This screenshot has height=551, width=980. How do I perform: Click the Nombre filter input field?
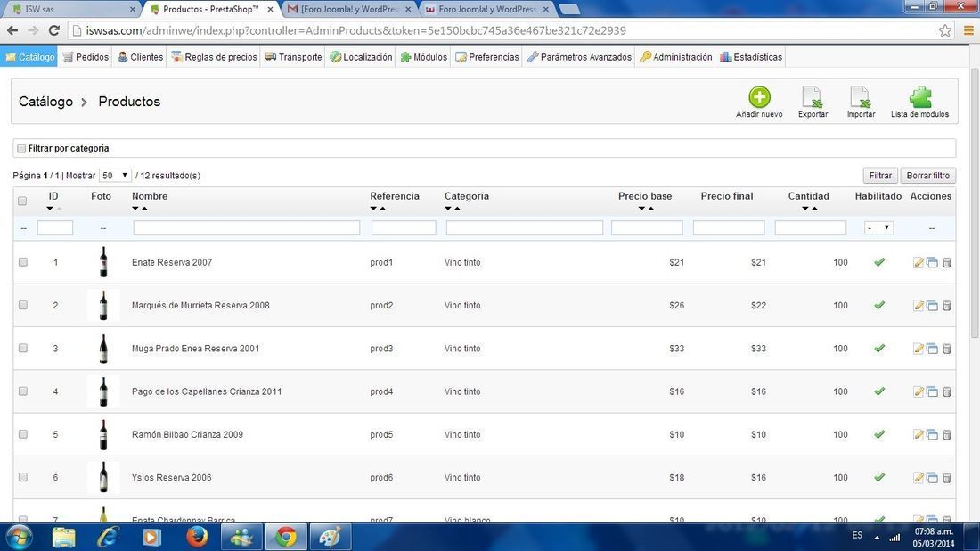246,228
